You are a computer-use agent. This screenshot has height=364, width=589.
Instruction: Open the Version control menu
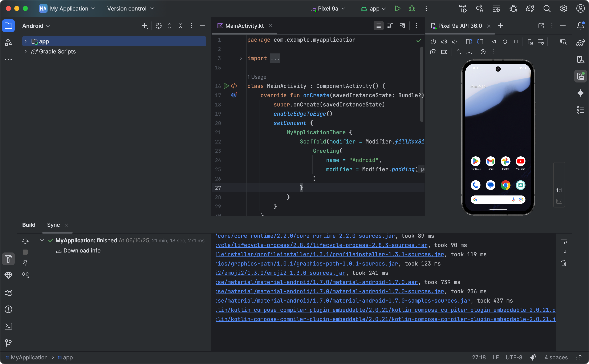tap(130, 8)
